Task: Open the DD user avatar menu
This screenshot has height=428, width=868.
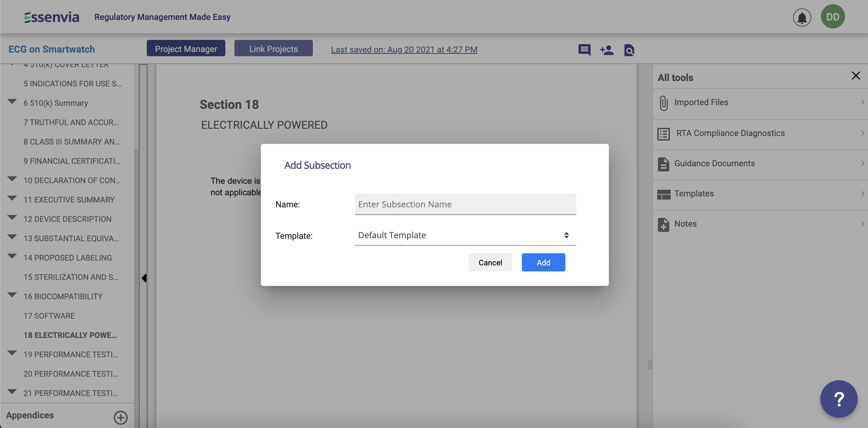Action: (832, 17)
